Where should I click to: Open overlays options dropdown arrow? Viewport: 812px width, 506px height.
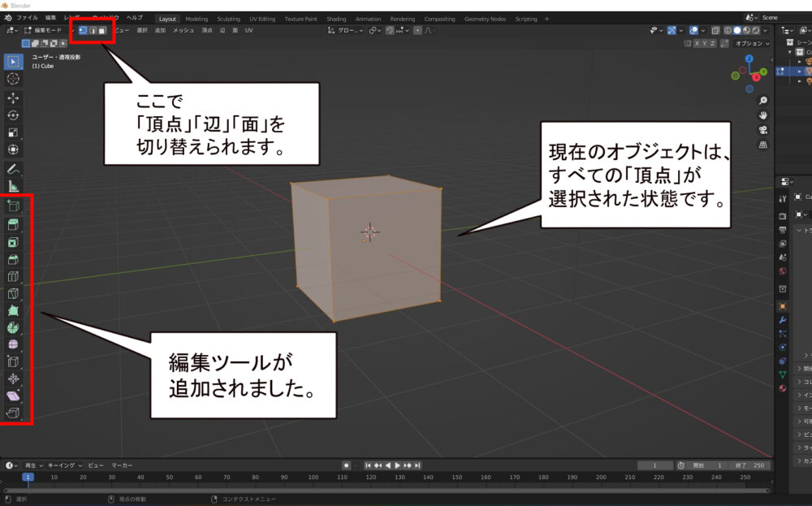(702, 31)
